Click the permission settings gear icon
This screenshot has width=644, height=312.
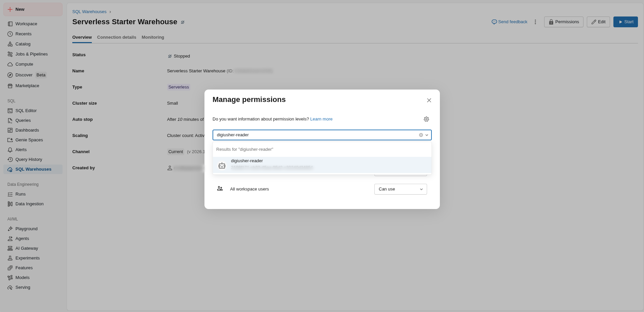pos(426,119)
